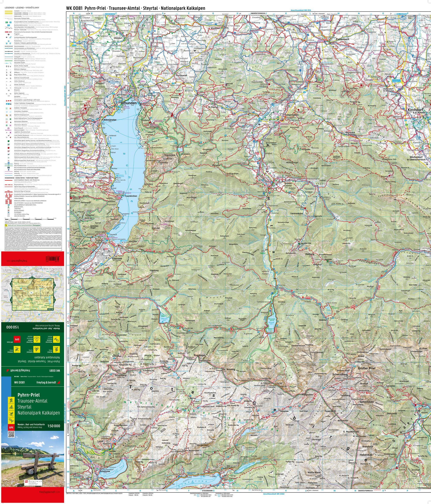The image size is (431, 504).
Task: Select the cycling pictogram on the cover
Action: [x=12, y=407]
